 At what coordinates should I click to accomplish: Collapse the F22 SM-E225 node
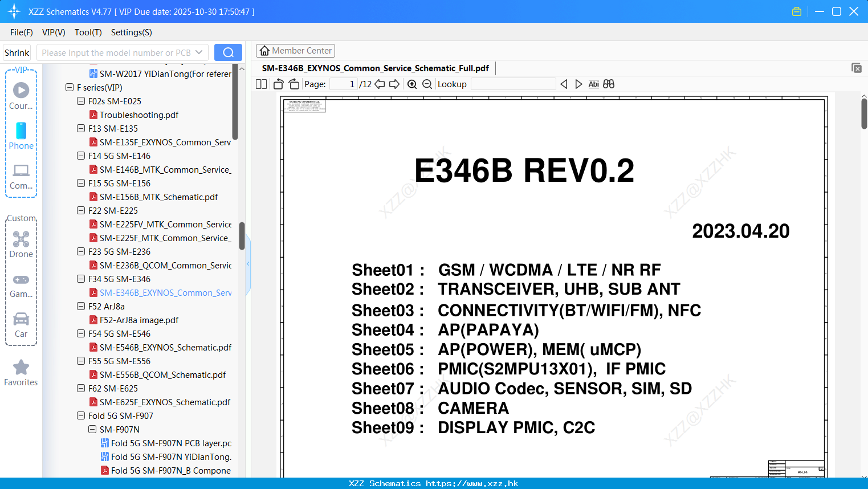click(81, 210)
